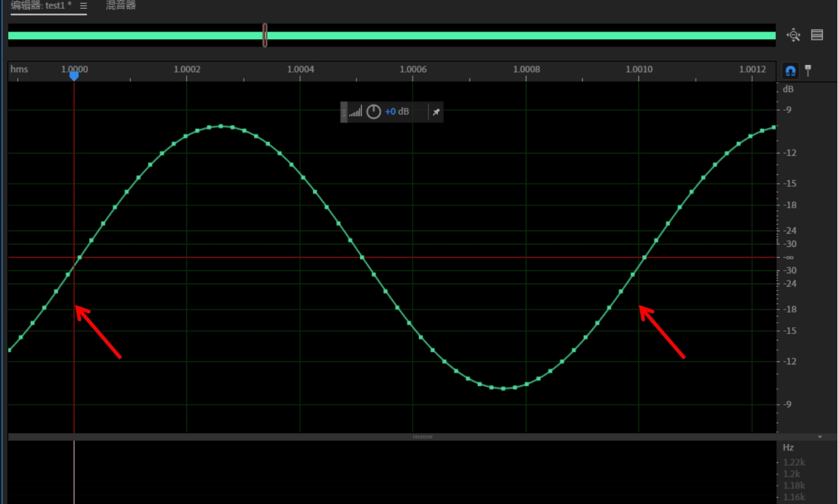Screen dimensions: 838x504
Task: Open the editor panel menu icon
Action: pyautogui.click(x=83, y=6)
